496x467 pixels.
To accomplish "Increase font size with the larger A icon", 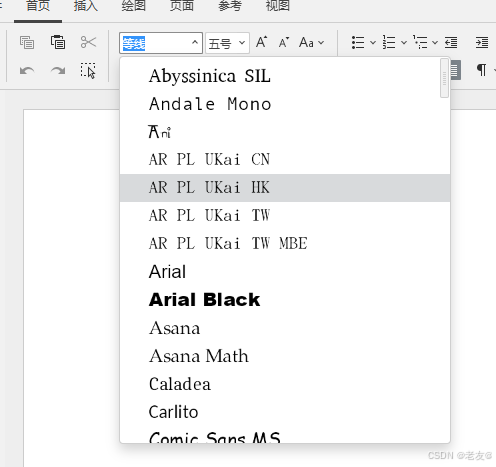I will pos(262,42).
